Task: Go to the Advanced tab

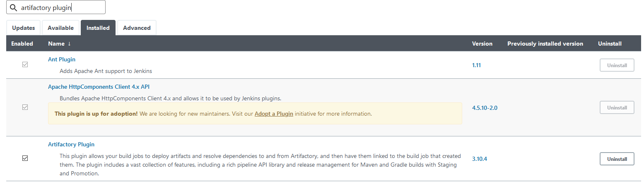Action: click(x=137, y=28)
